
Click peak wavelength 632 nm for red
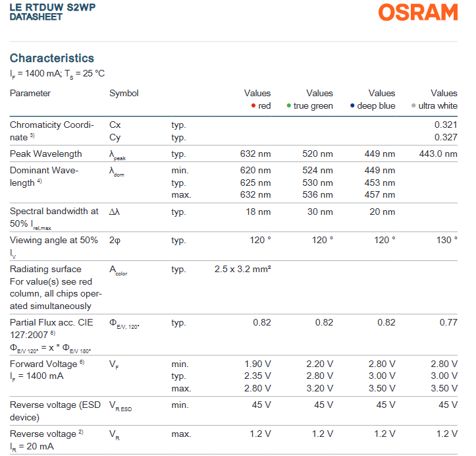[255, 154]
